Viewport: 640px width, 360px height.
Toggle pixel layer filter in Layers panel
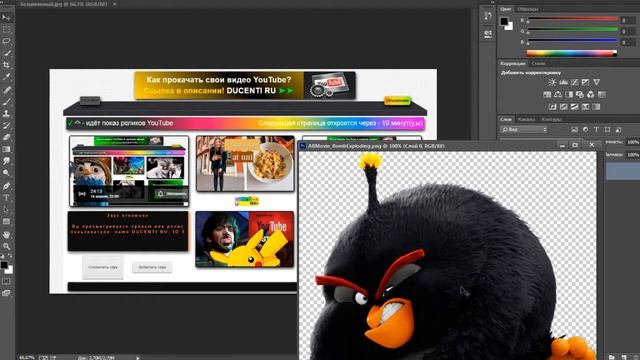point(575,129)
